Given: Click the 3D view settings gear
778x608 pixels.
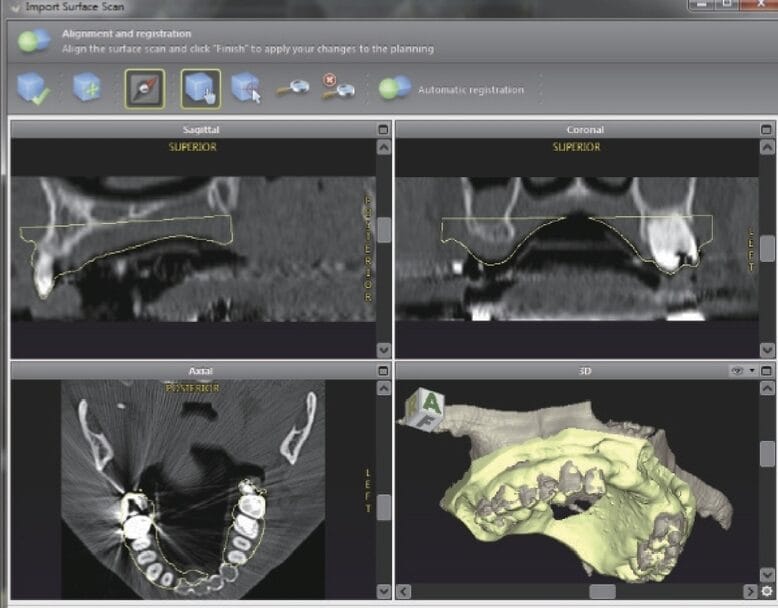Looking at the screenshot, I should (x=767, y=592).
